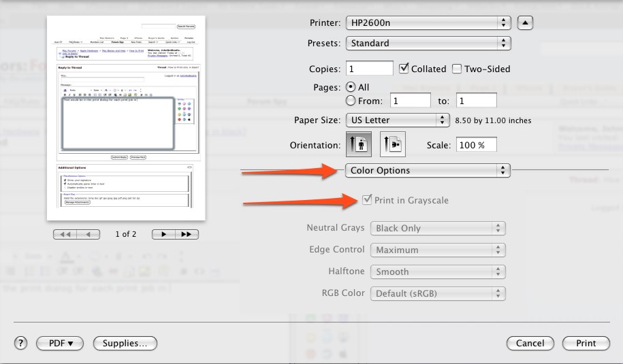
Task: Click the '1 of 2' page counter
Action: coord(126,234)
